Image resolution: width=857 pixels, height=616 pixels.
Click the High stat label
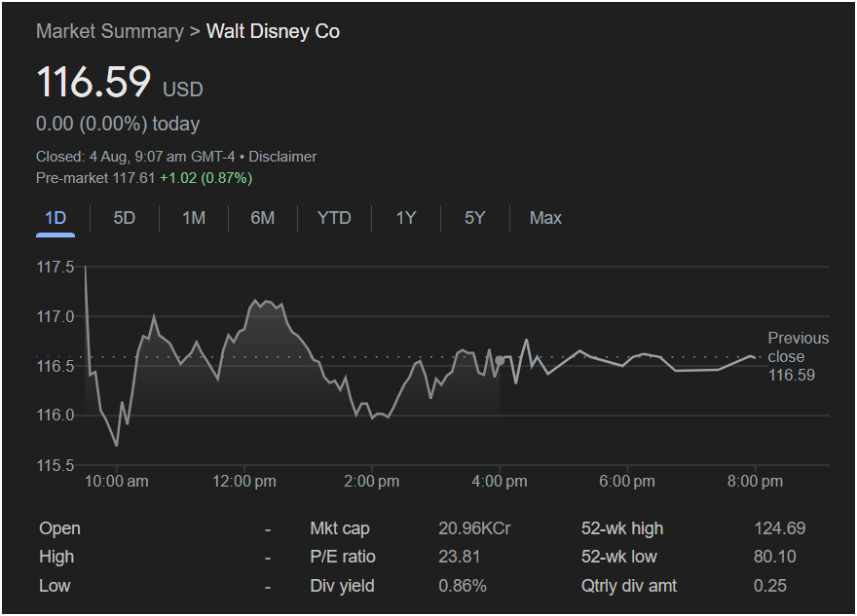pyautogui.click(x=56, y=557)
